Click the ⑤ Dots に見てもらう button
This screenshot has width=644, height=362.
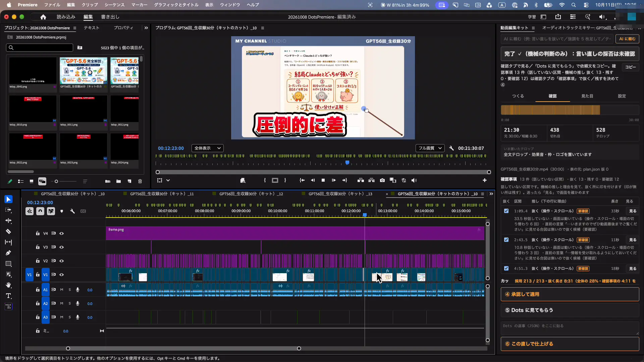click(570, 310)
